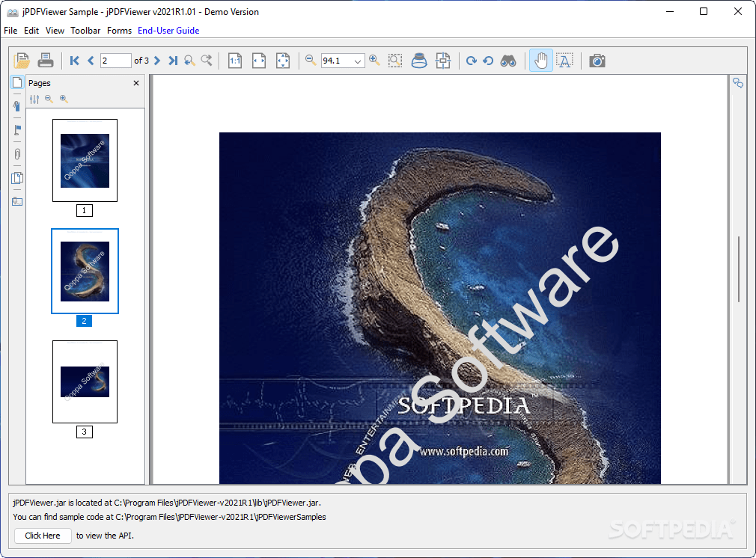Viewport: 756px width, 558px height.
Task: Show the layers pane
Action: point(17,178)
